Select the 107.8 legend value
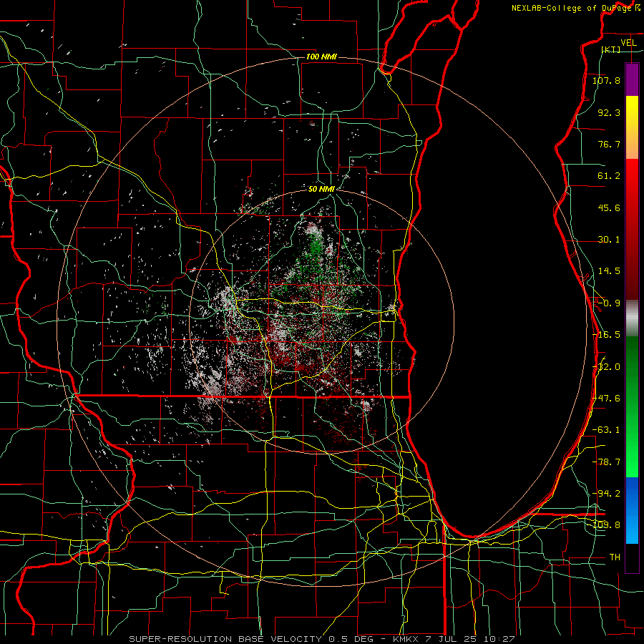 607,80
